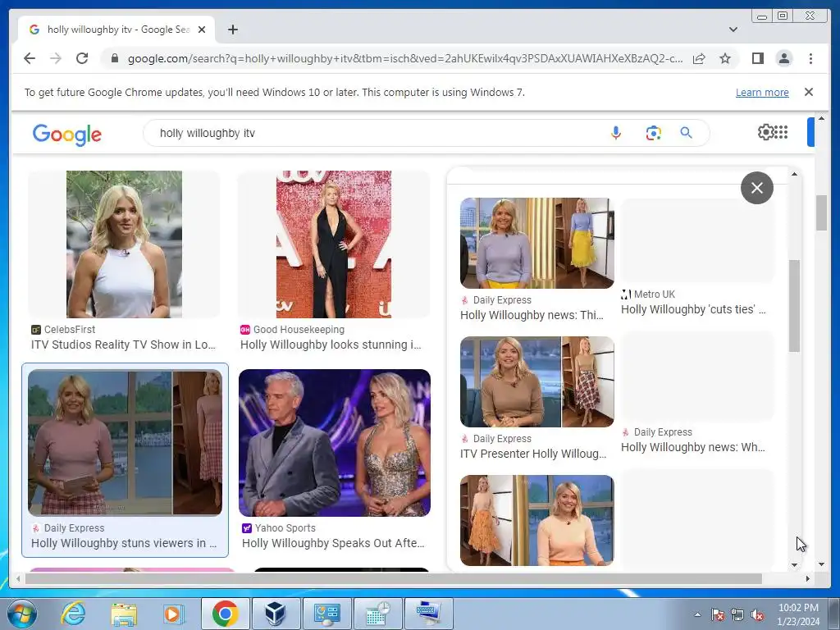This screenshot has height=630, width=840.
Task: Open the Windows Start menu
Action: click(x=21, y=614)
